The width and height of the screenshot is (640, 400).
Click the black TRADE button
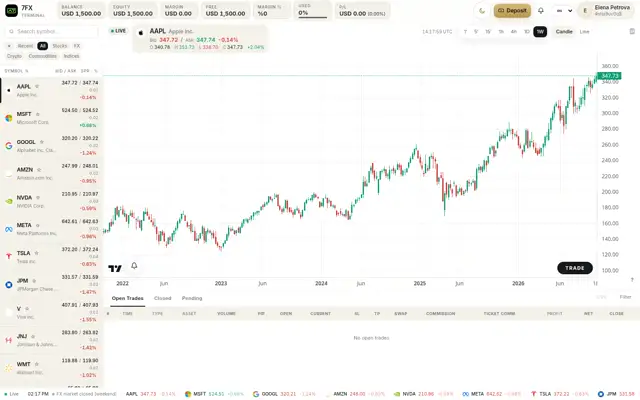tap(575, 268)
